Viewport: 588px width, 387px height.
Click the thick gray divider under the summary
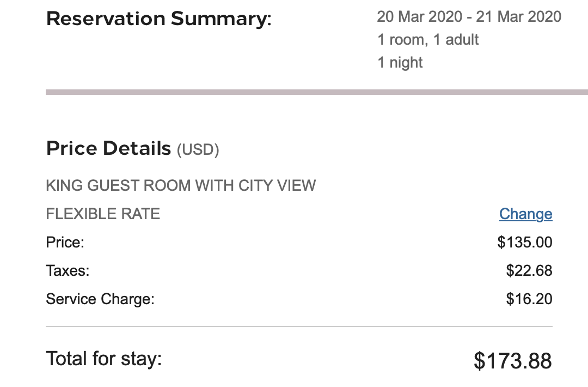(x=316, y=92)
